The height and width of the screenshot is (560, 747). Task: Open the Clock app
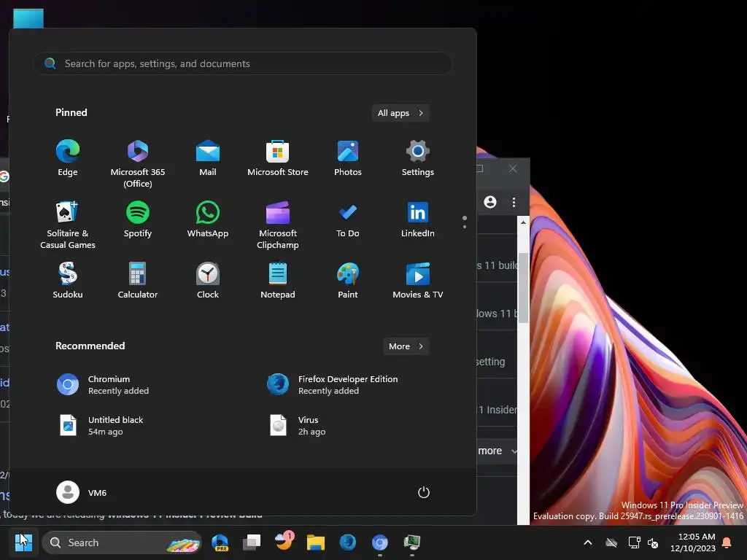(208, 281)
